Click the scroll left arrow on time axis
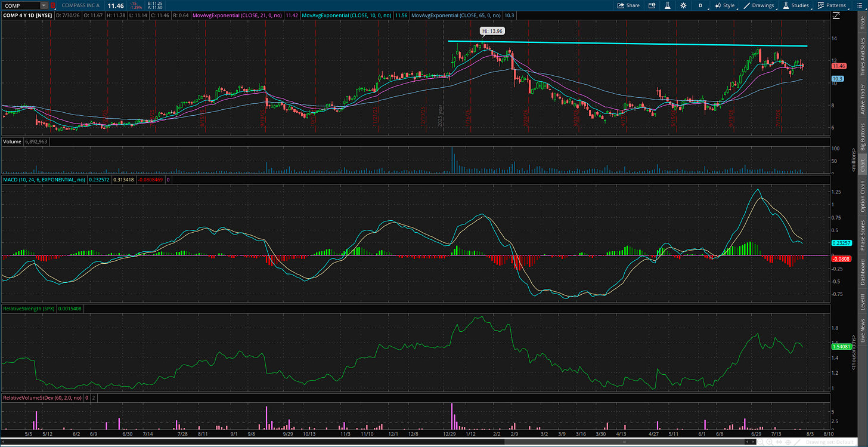Image resolution: width=868 pixels, height=447 pixels. coord(747,442)
